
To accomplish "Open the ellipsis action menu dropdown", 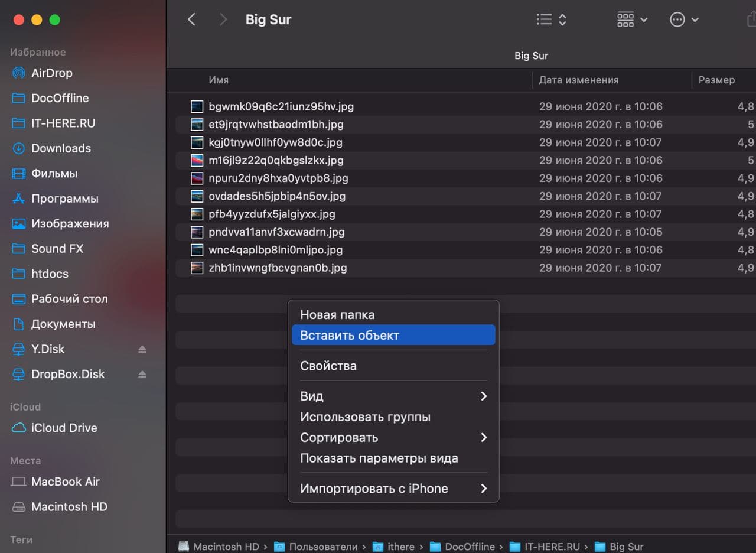I will (x=684, y=19).
